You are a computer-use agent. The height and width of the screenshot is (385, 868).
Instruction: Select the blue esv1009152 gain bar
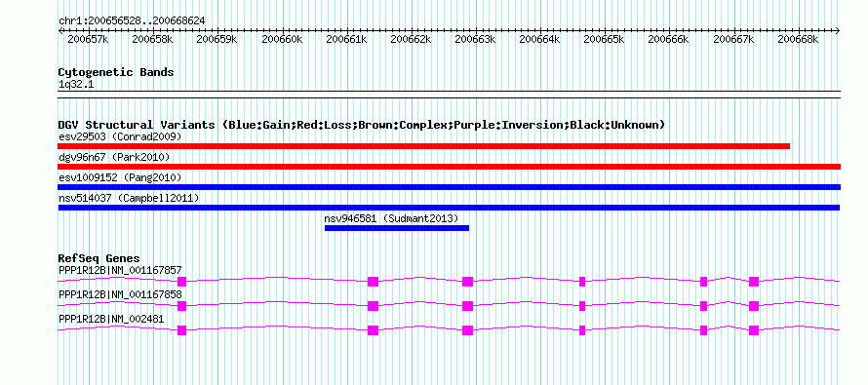click(449, 187)
